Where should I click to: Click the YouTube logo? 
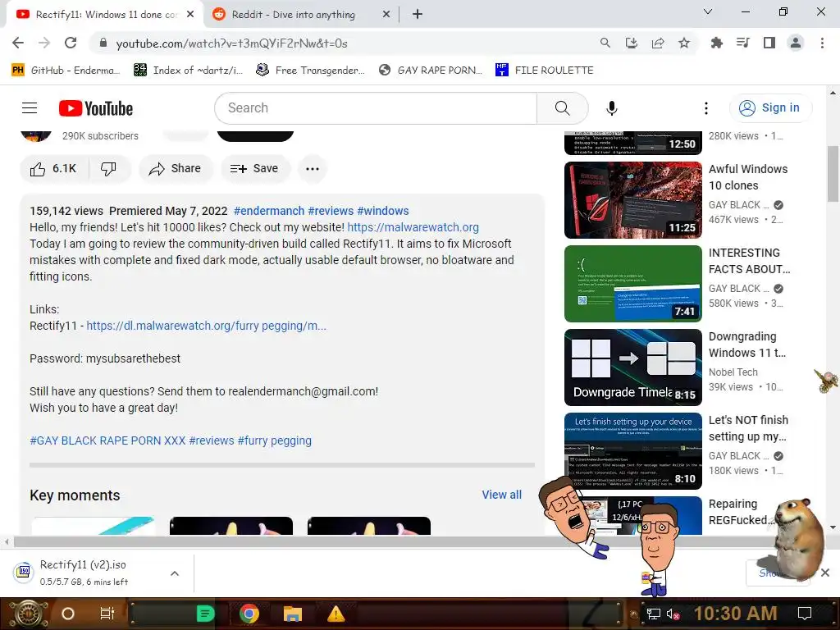pyautogui.click(x=96, y=108)
